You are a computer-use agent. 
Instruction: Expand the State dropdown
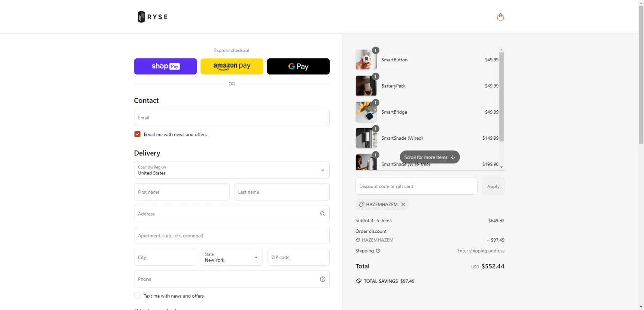[x=231, y=257]
